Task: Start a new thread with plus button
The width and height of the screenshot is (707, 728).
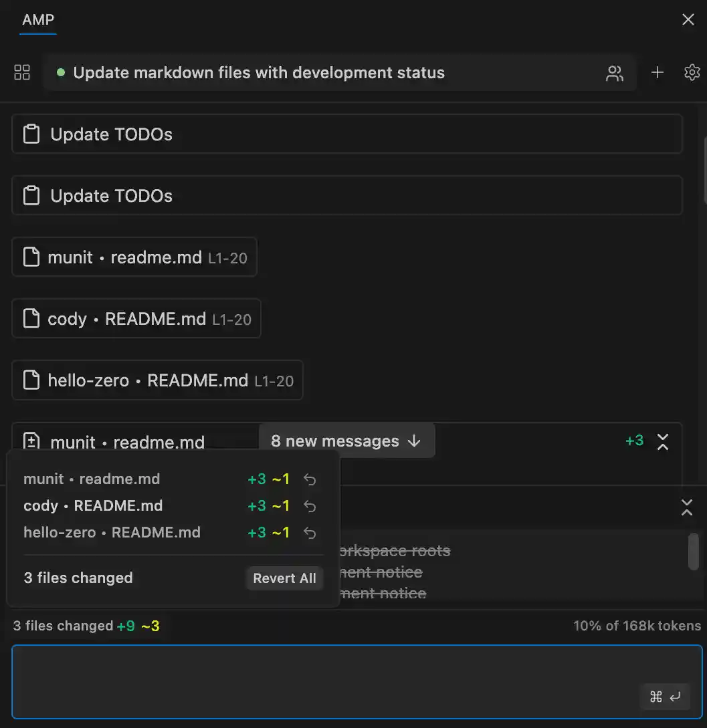Action: 658,73
